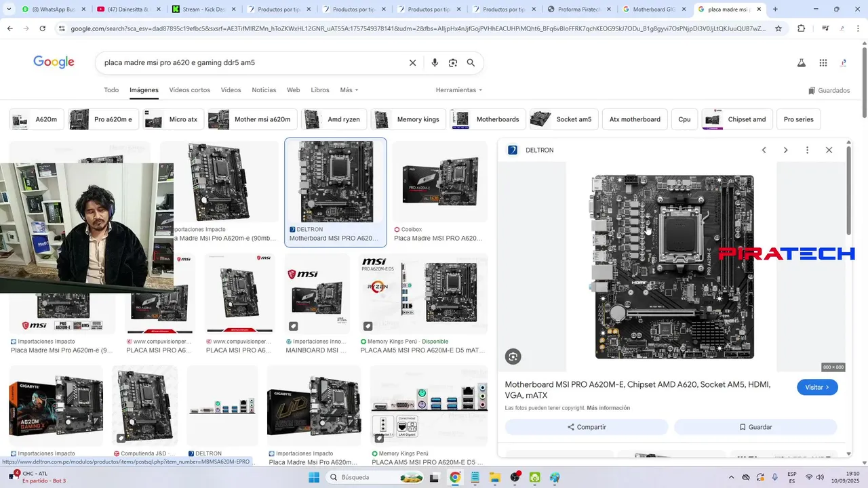Open Chrome from the taskbar
Screen dimensions: 868x488
(x=455, y=477)
